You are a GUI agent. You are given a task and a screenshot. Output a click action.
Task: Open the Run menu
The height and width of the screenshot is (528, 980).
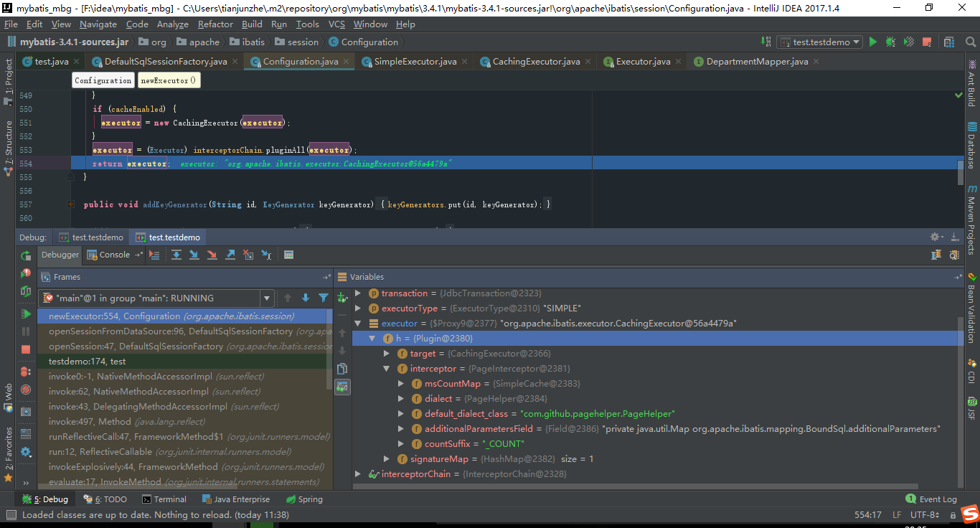[x=279, y=24]
